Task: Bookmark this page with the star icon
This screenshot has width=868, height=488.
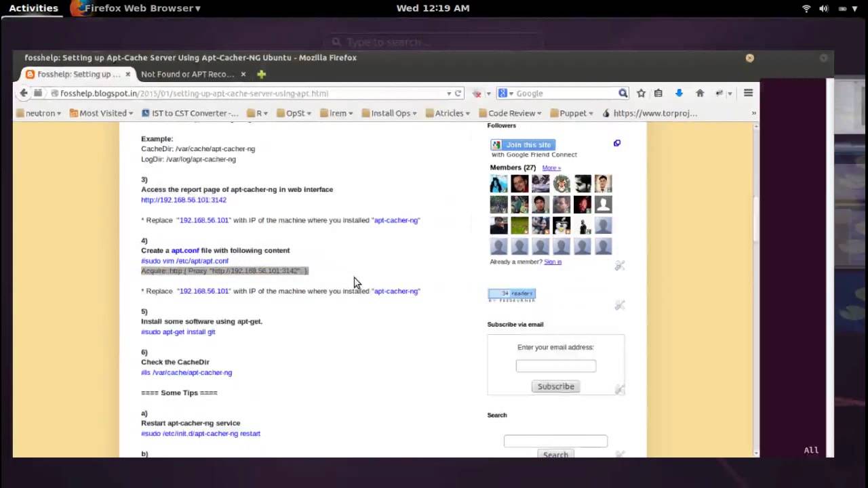Action: (641, 94)
